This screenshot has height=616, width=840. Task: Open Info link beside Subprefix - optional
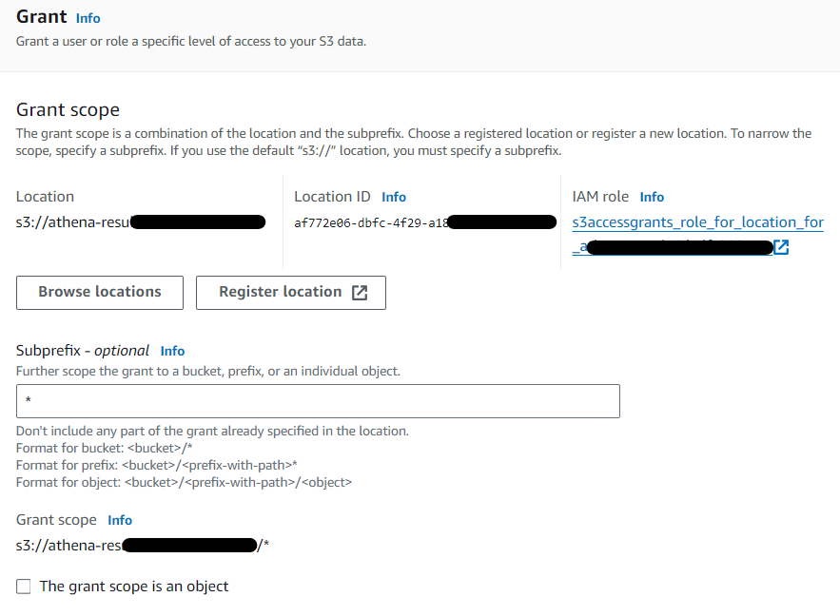[x=172, y=351]
